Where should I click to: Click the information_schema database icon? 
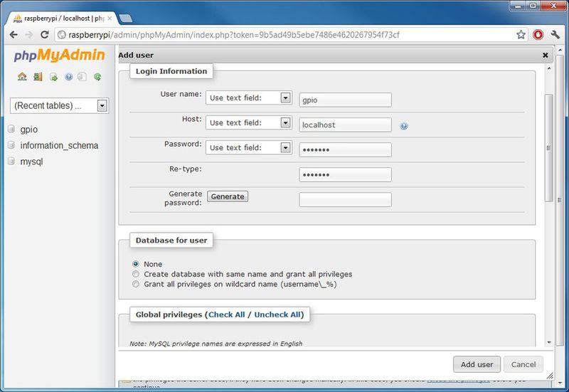(11, 145)
